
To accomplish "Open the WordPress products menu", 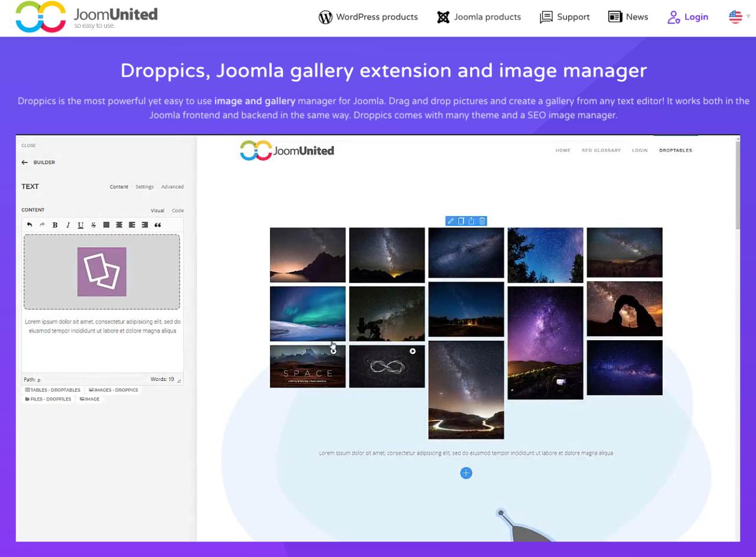I will point(368,17).
